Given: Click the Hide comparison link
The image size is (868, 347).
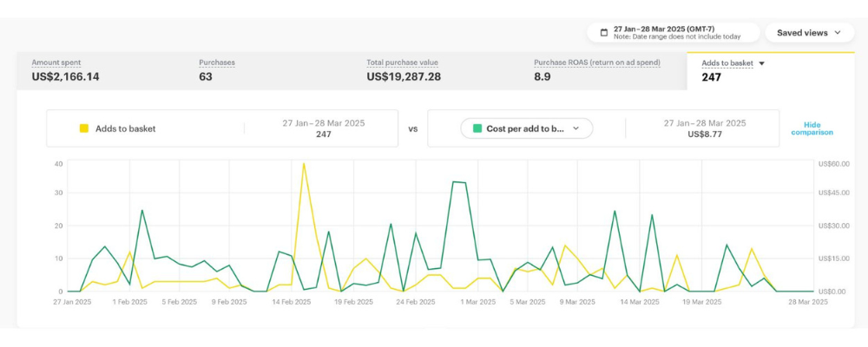Looking at the screenshot, I should [812, 128].
